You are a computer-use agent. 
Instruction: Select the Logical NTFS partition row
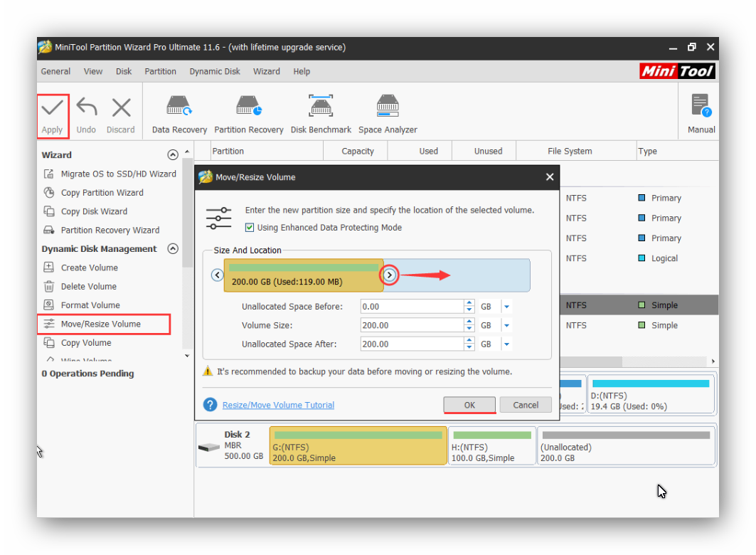point(639,258)
